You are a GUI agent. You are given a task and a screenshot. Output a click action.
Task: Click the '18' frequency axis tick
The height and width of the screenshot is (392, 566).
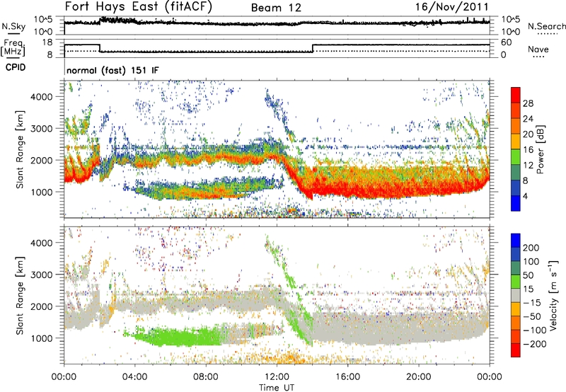tap(47, 42)
